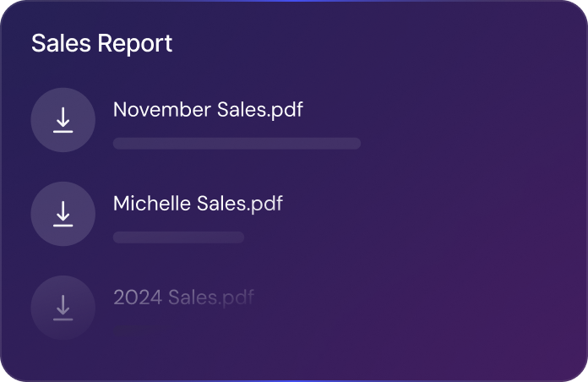The image size is (588, 382).
Task: Choose the Michelle Sales.pdf label
Action: pos(198,204)
